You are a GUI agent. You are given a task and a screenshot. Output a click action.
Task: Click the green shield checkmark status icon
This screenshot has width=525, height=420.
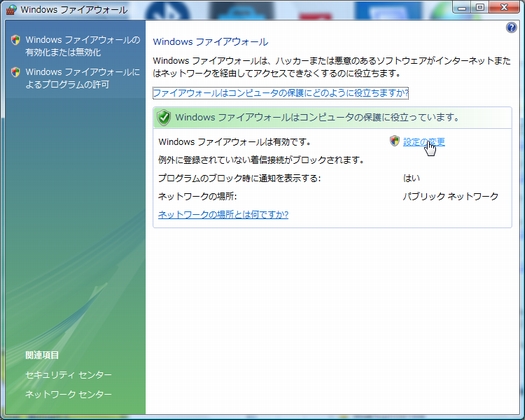(x=164, y=118)
